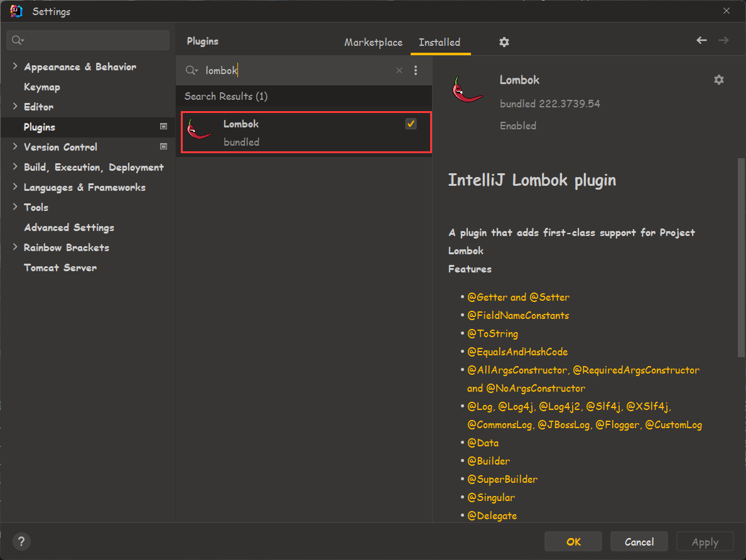Image resolution: width=746 pixels, height=560 pixels.
Task: Open Tomcat Server settings
Action: (60, 267)
